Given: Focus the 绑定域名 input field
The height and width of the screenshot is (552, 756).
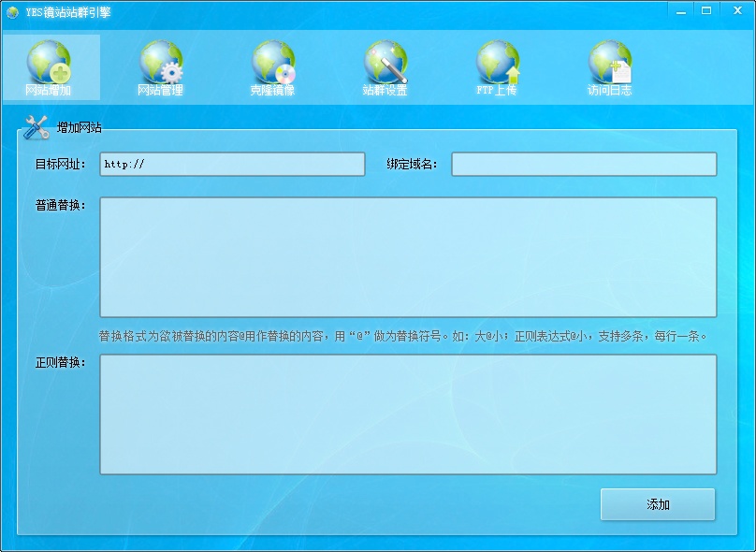Looking at the screenshot, I should (x=584, y=165).
